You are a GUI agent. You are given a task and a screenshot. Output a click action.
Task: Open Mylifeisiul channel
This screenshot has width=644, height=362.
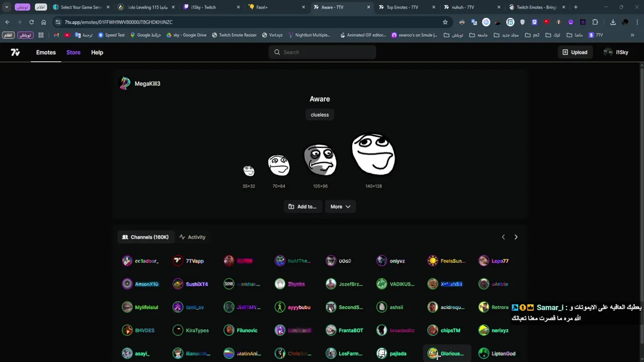point(140,307)
